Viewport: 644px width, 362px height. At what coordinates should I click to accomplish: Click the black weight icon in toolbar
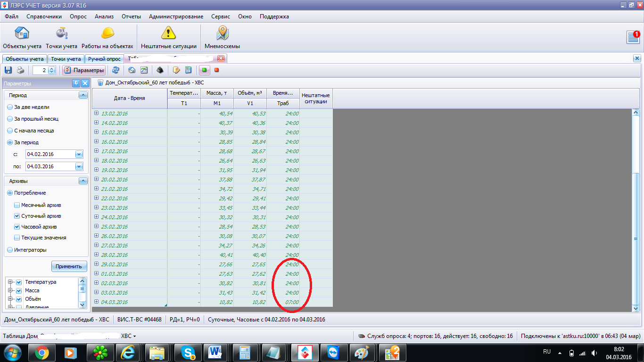(x=160, y=70)
